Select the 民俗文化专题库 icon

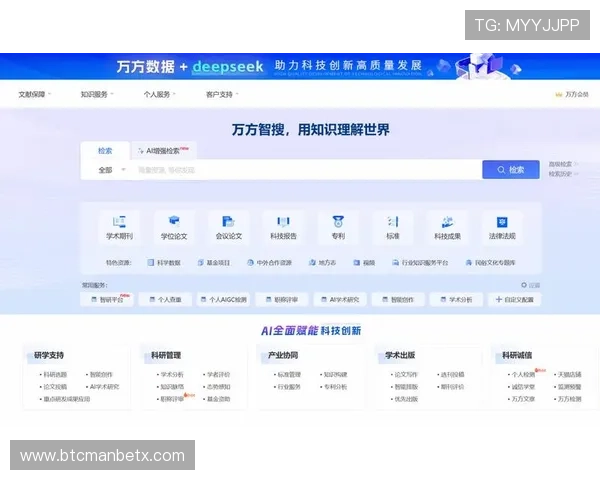coord(468,263)
